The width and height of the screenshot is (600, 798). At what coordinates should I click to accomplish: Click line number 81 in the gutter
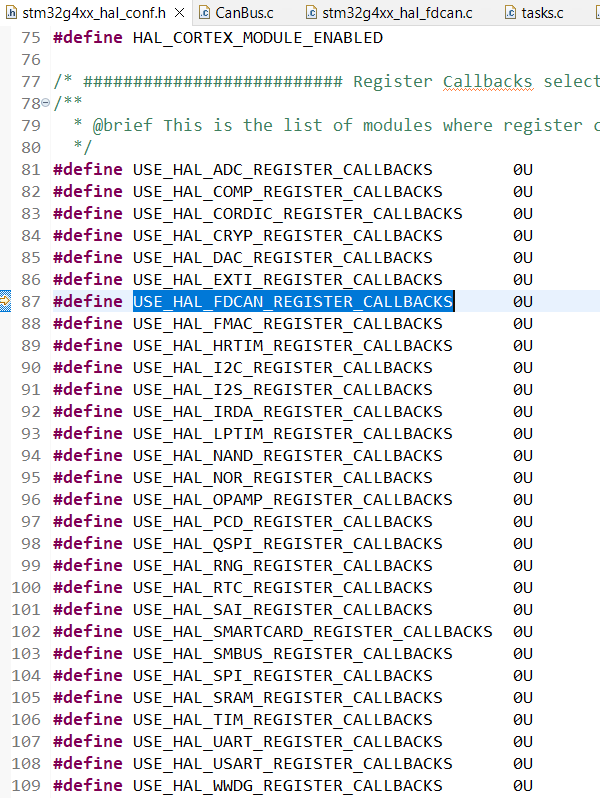click(31, 170)
